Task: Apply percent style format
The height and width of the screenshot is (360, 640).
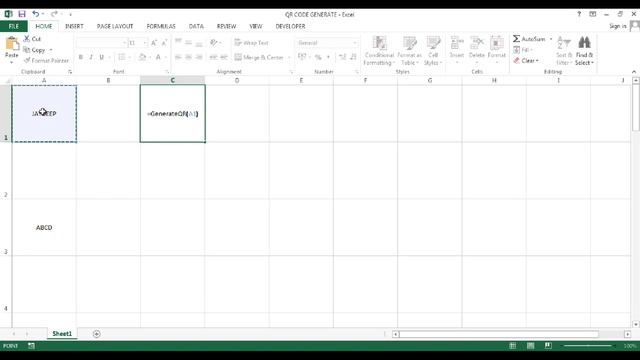Action: click(318, 57)
